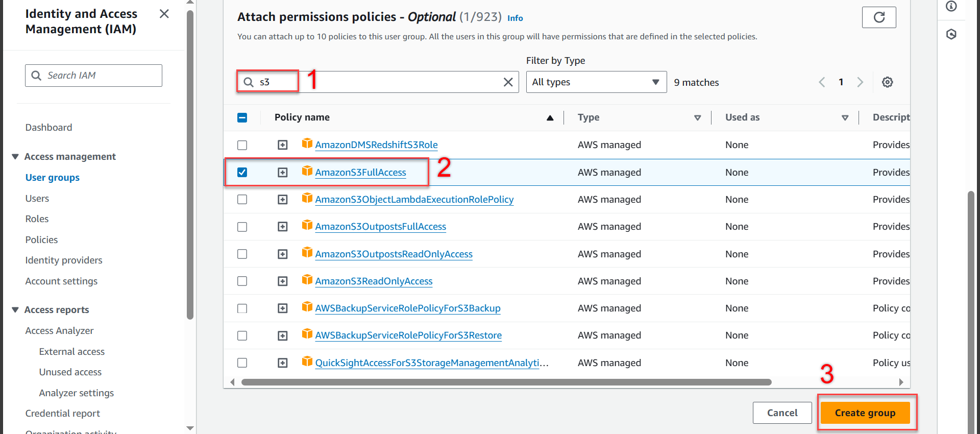Clear the s3 search filter
980x434 pixels.
pos(508,82)
